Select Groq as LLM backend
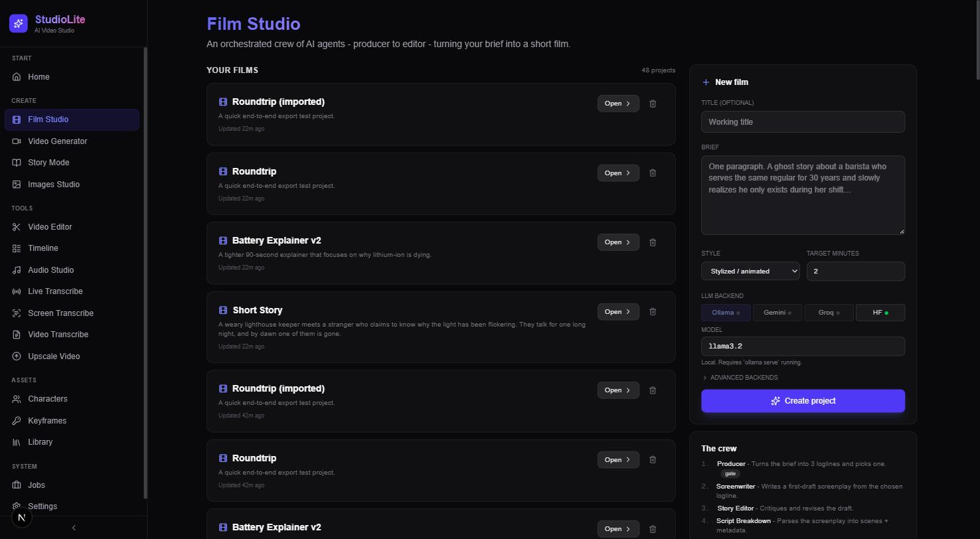 [x=829, y=313]
